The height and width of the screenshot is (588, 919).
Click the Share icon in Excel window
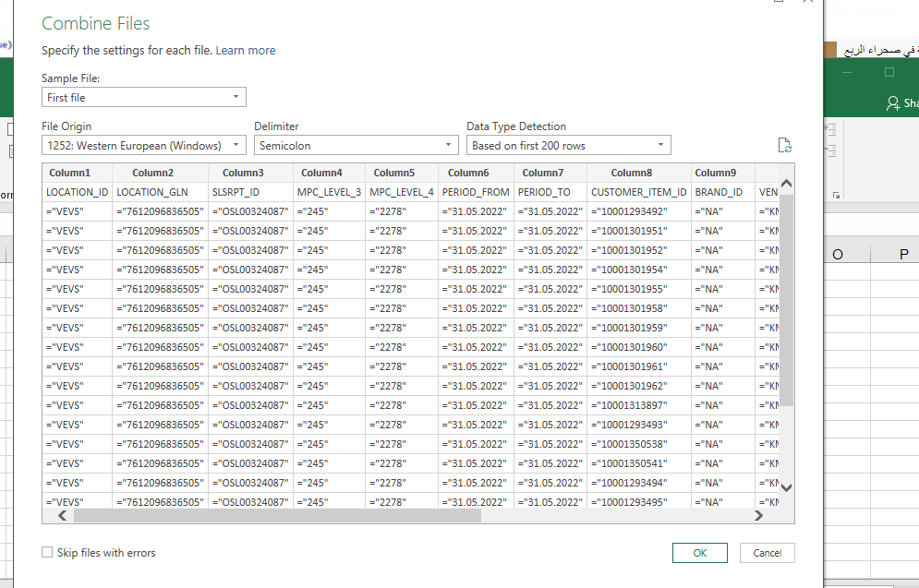[x=892, y=103]
